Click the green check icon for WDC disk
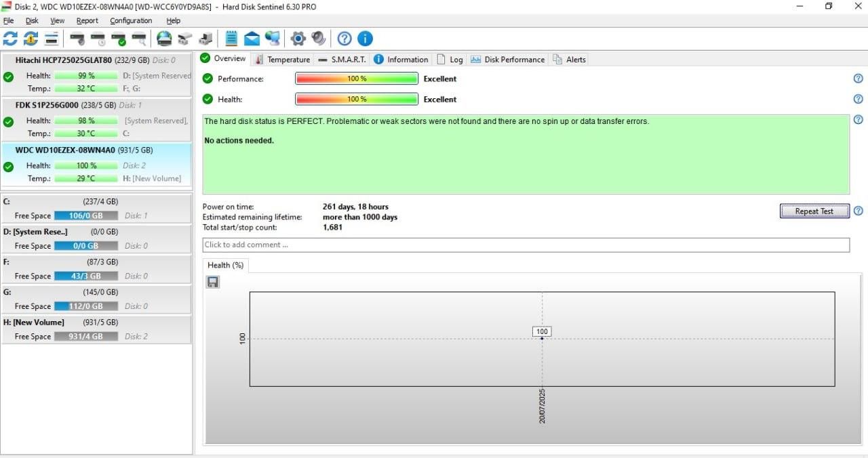The image size is (868, 458). point(8,167)
